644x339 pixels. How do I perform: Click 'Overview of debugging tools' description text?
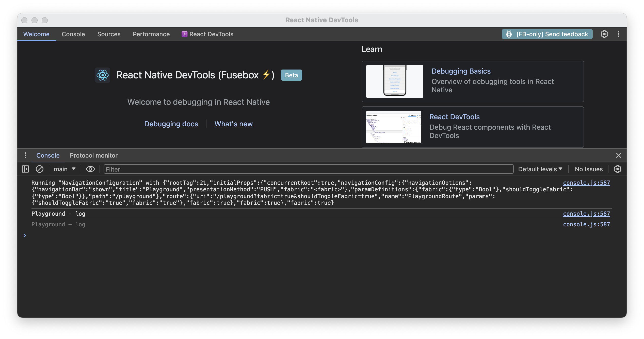[x=493, y=86]
